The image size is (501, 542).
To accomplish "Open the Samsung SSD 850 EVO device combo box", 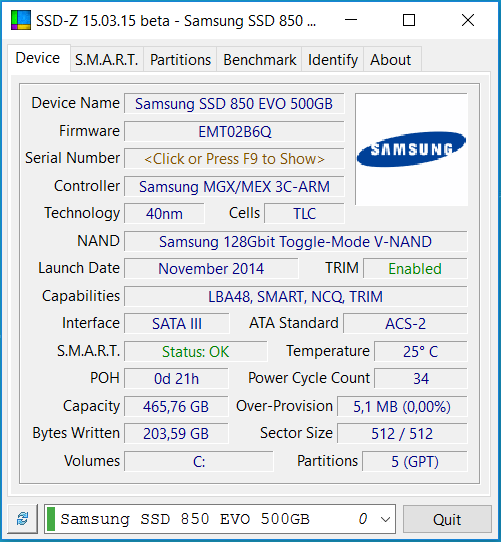I will click(x=220, y=519).
